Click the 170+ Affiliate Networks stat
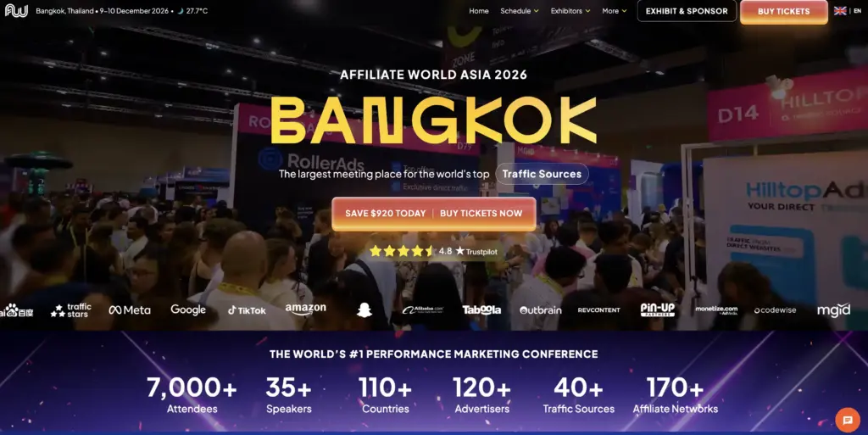Viewport: 868px width, 435px height. pos(676,395)
